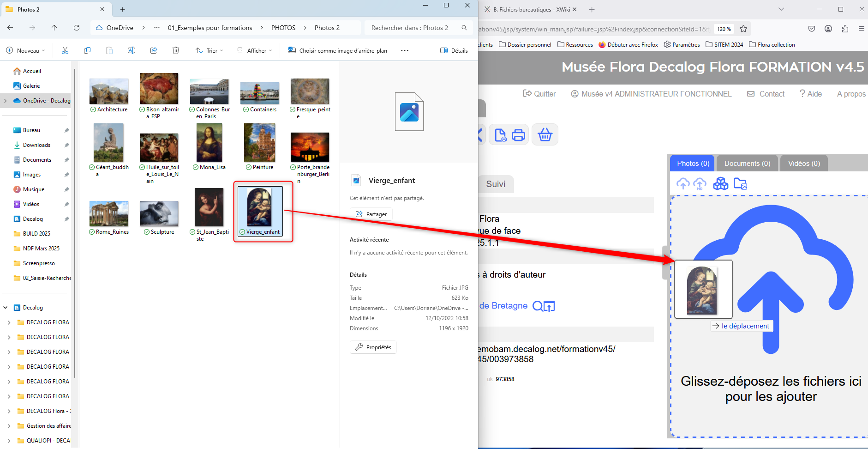Open the Propriétés button
This screenshot has width=868, height=449.
click(373, 347)
